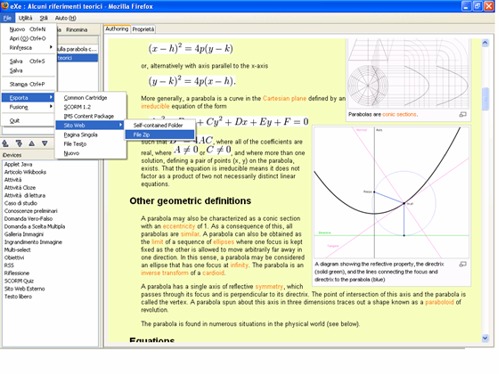Click the content scrollbar up arrow

pyautogui.click(x=485, y=43)
